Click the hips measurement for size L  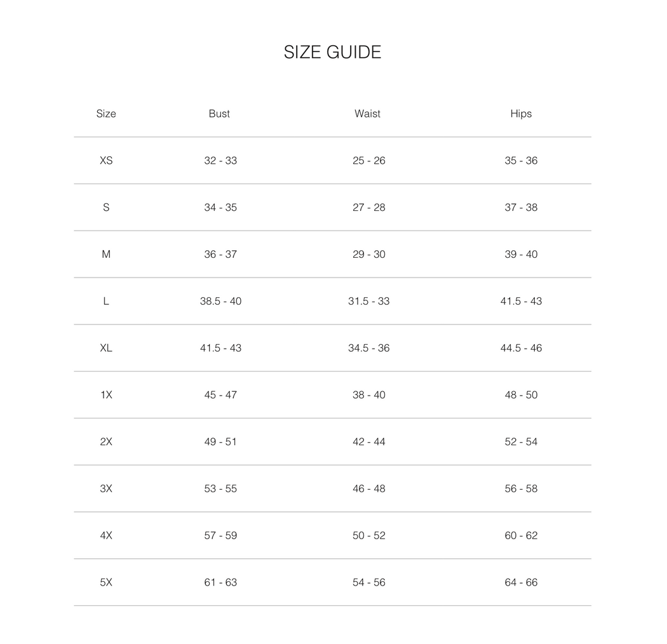pyautogui.click(x=521, y=301)
